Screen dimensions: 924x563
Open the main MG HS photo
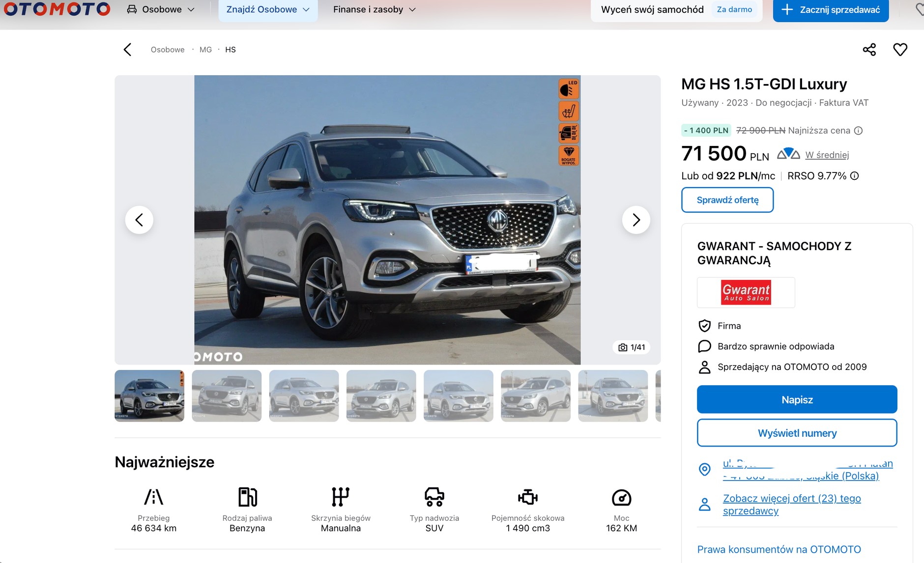coord(387,220)
